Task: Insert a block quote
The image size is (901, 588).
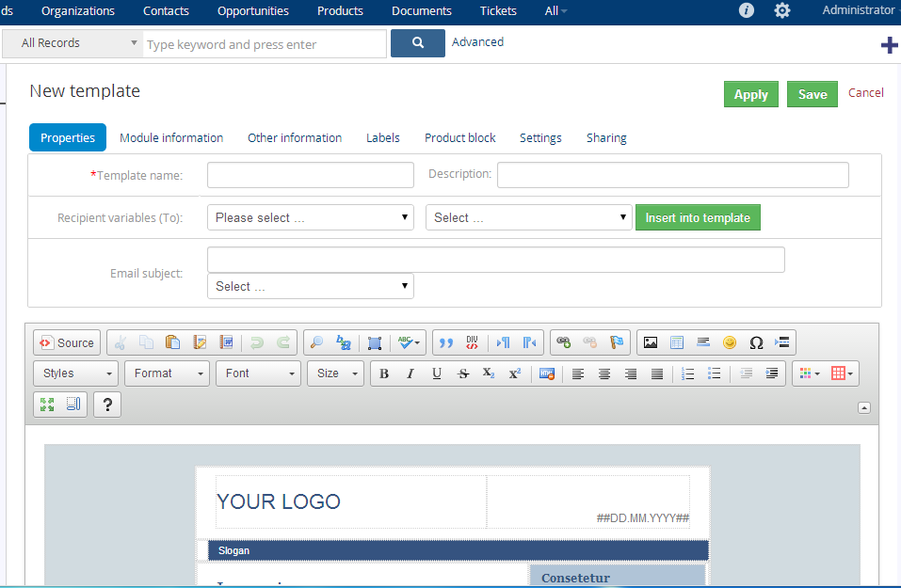Action: click(446, 342)
